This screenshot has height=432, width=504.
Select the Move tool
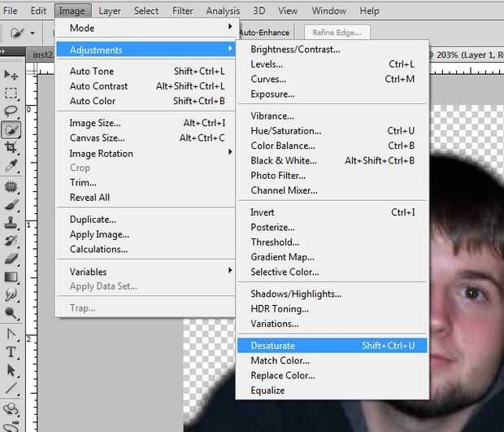click(11, 75)
